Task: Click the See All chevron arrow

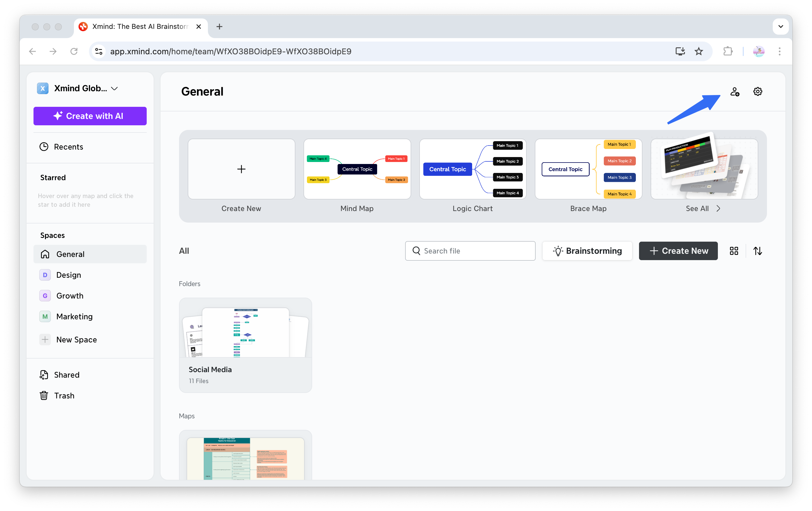Action: (x=718, y=208)
